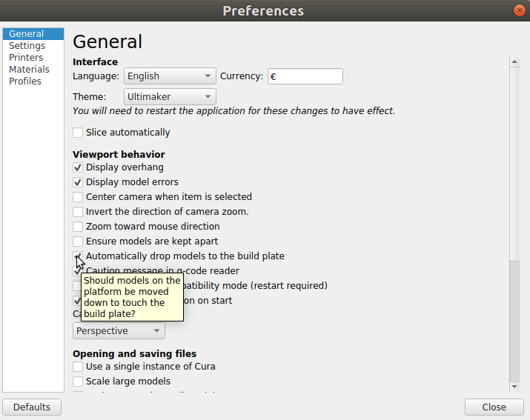Click the scrollbar down arrow

(514, 387)
